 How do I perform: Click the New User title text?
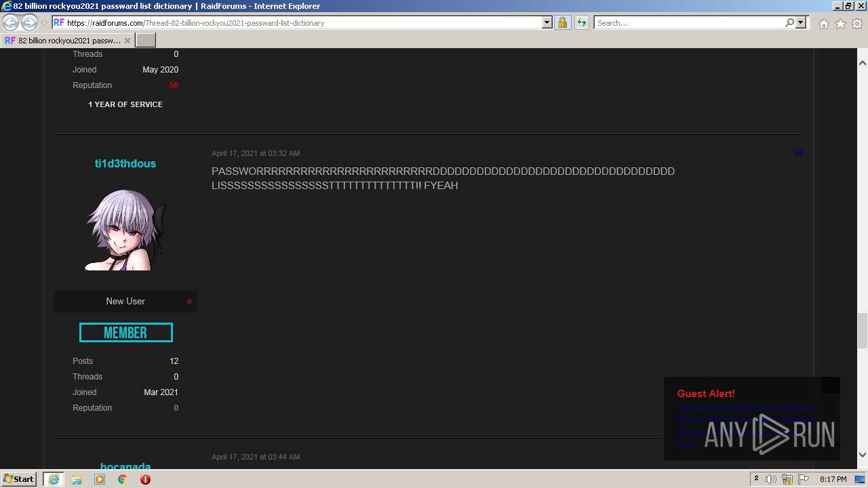[x=125, y=301]
